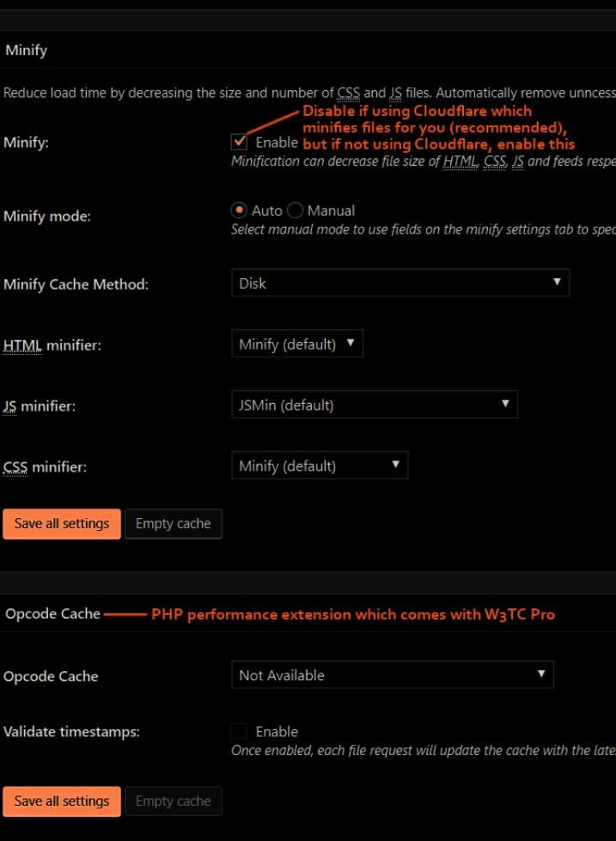Click the 'Once enabled, each file request' text
Image resolution: width=616 pixels, height=841 pixels.
[424, 750]
